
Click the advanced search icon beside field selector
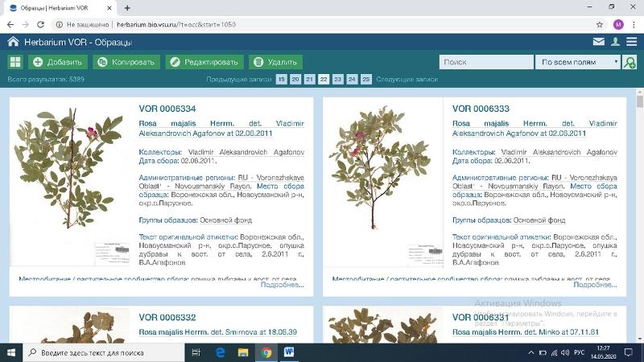click(x=630, y=62)
